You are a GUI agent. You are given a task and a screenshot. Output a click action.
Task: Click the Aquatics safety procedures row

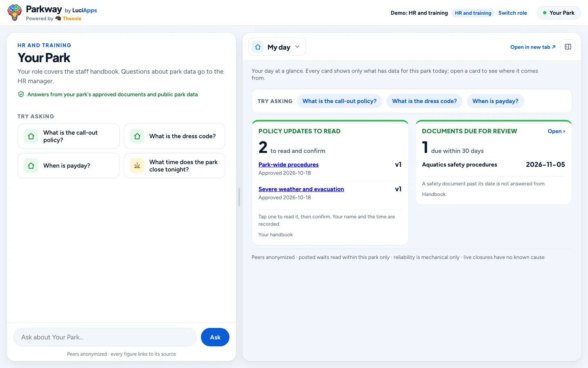click(x=493, y=165)
